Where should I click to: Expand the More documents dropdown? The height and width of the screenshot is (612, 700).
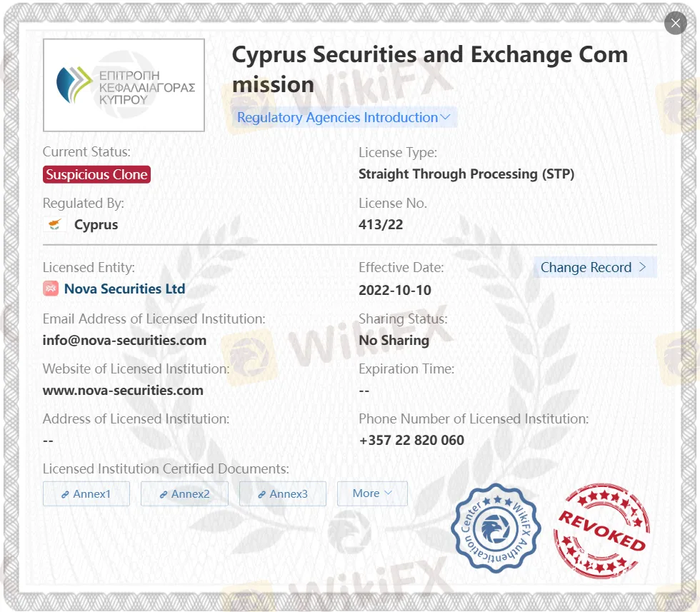pyautogui.click(x=372, y=493)
